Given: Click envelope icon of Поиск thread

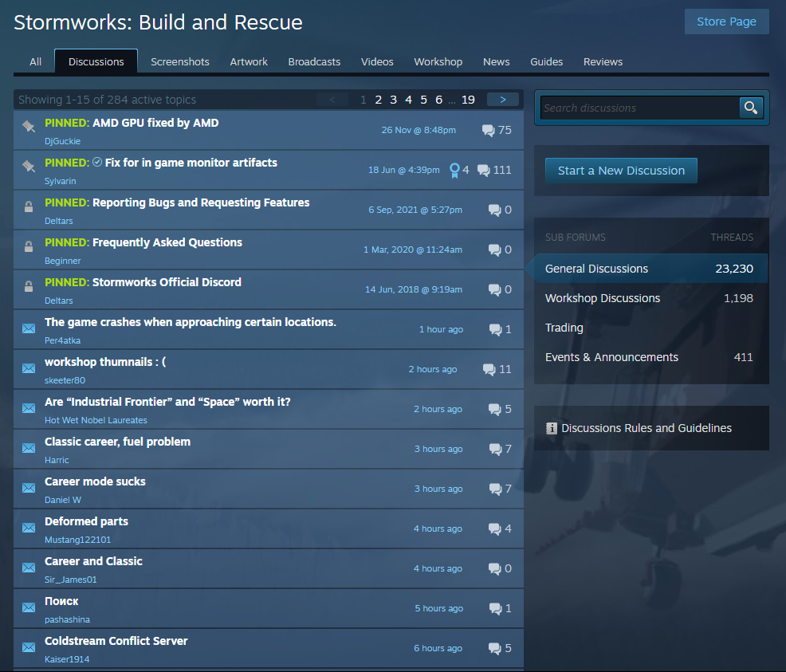Looking at the screenshot, I should 29,607.
